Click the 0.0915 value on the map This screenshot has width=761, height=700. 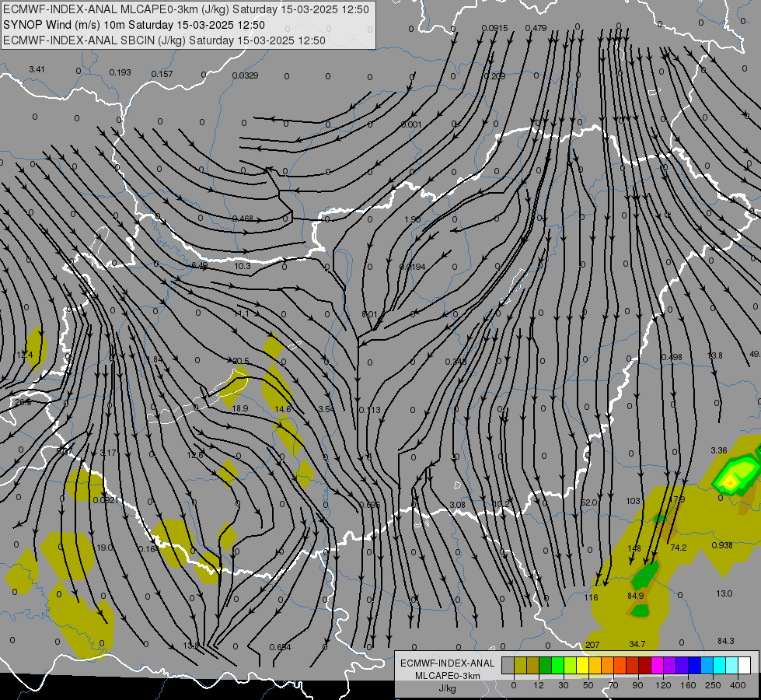(494, 28)
